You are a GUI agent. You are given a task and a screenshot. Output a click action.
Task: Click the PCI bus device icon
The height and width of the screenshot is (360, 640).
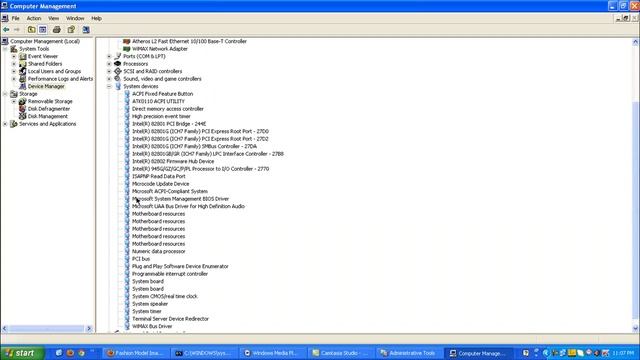pos(127,259)
